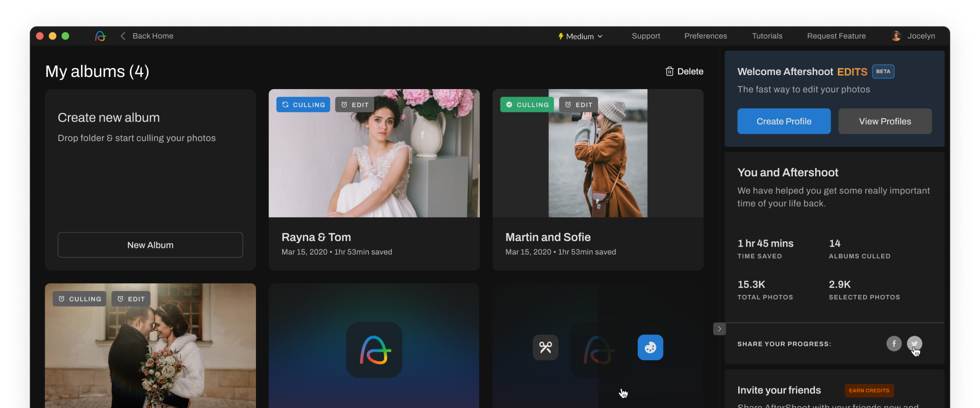Click the blue palette edit icon

coord(650,347)
